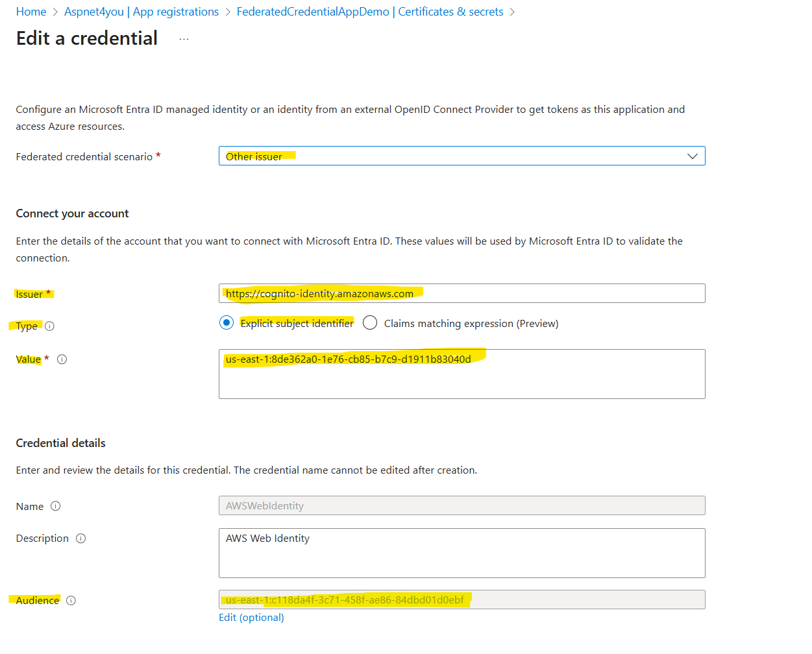Click the info icon next to Type
This screenshot has height=654, width=812.
click(49, 326)
